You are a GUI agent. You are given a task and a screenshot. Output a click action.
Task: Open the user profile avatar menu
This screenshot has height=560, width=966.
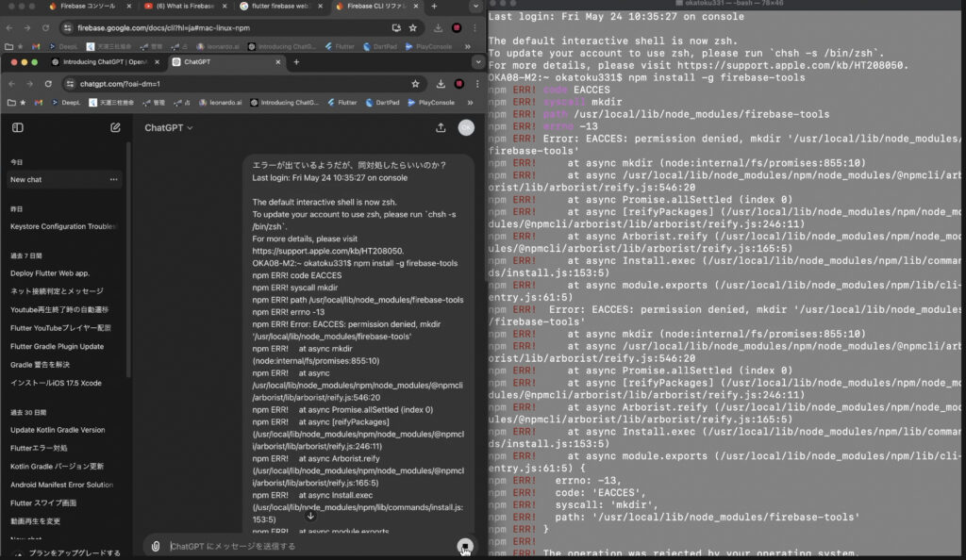tap(466, 127)
